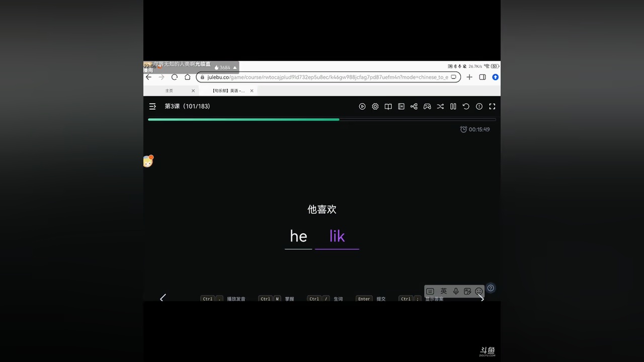The image size is (644, 362).
Task: Click the timer value 00:15:49
Action: coord(479,130)
